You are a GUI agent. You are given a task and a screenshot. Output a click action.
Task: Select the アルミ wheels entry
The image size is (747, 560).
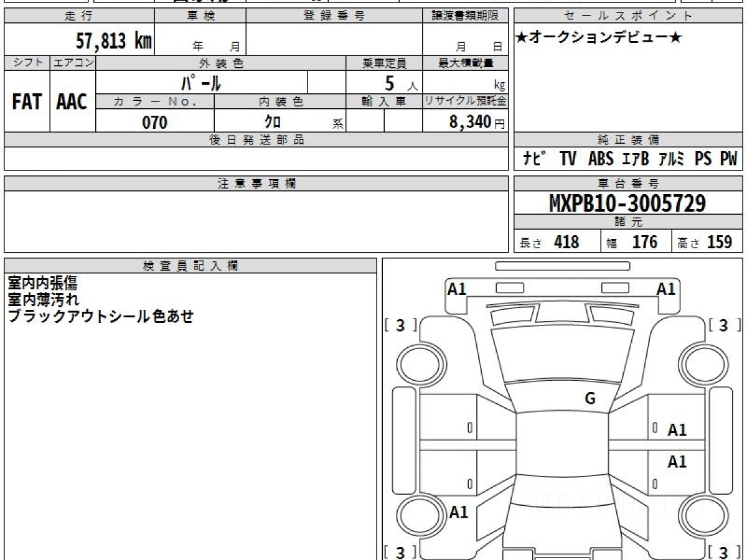point(672,159)
